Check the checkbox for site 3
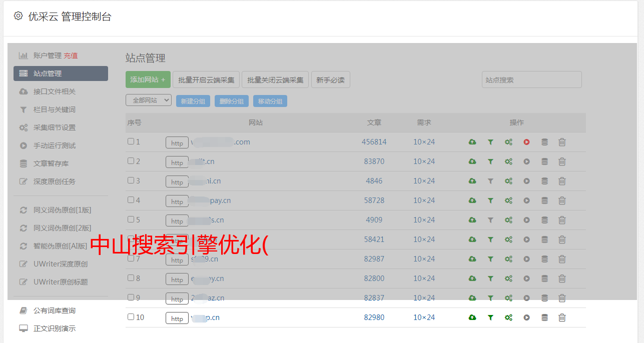This screenshot has height=343, width=644. [131, 180]
